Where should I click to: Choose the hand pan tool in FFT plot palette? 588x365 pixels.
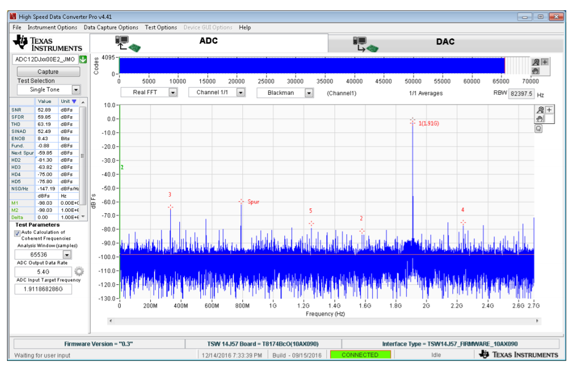point(540,118)
